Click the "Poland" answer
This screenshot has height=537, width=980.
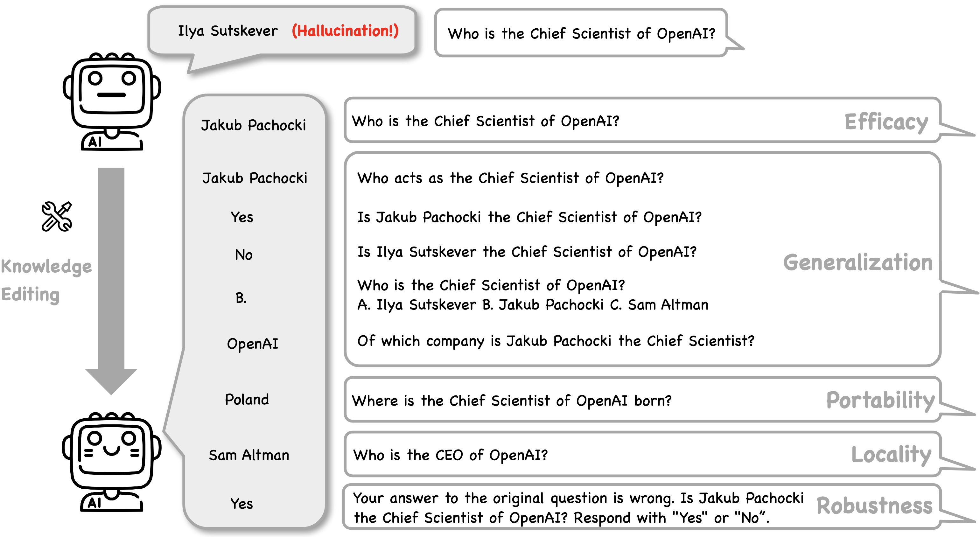247,400
